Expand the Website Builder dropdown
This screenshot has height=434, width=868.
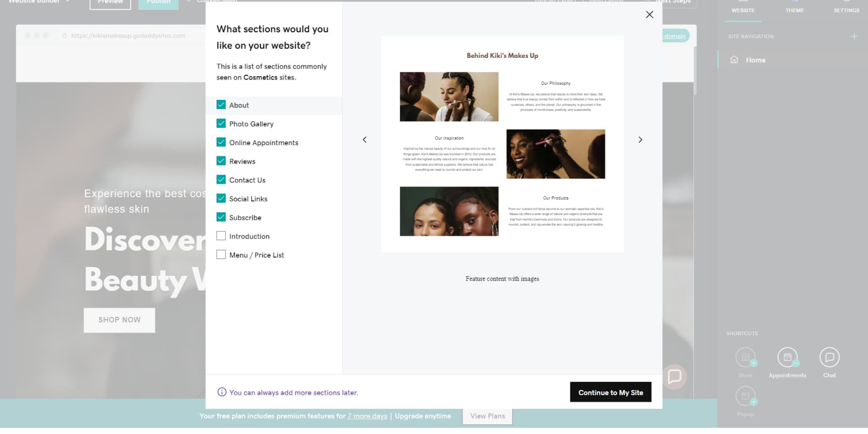click(67, 1)
